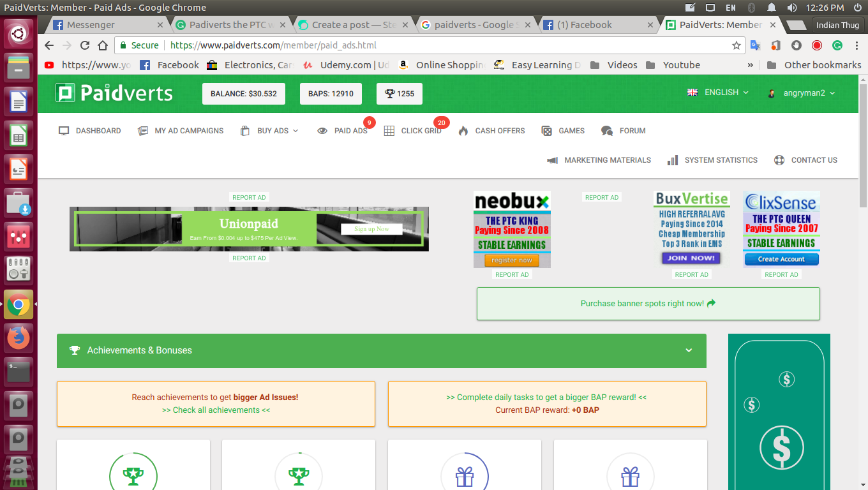Viewport: 868px width, 490px height.
Task: Click the hand-shaped blocker extension icon
Action: click(x=797, y=45)
